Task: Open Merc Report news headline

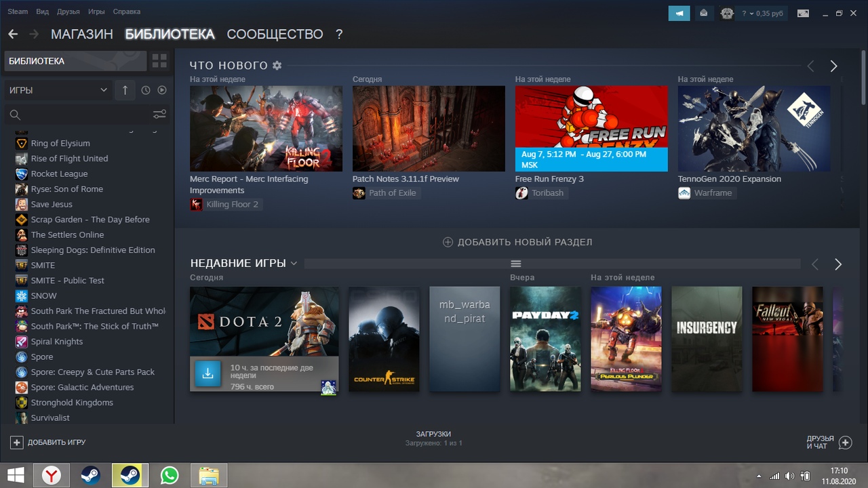Action: tap(249, 185)
